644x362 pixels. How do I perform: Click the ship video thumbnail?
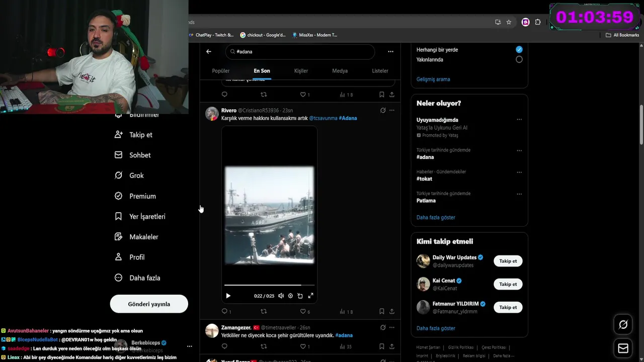[269, 215]
